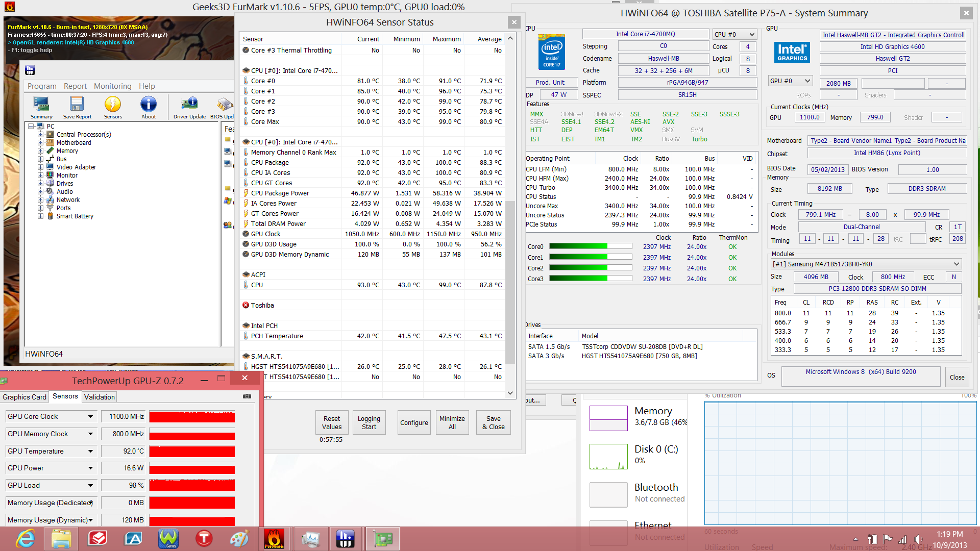This screenshot has width=980, height=551.
Task: Expand the Central Processor(s) tree node
Action: (41, 135)
